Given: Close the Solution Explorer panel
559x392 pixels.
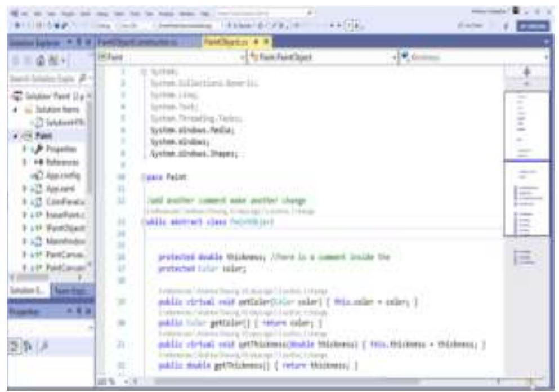Looking at the screenshot, I should tap(88, 42).
